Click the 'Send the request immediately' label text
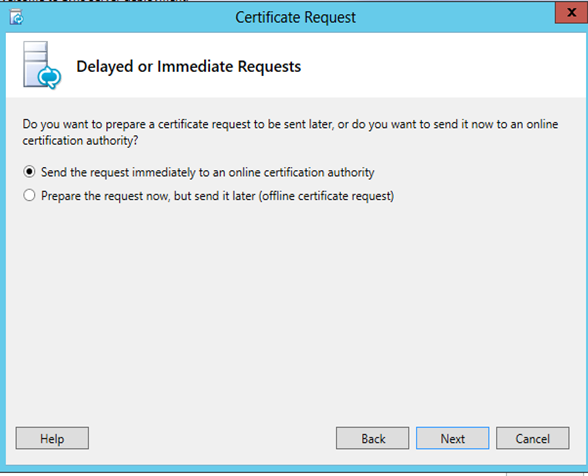This screenshot has width=588, height=476. pos(207,173)
